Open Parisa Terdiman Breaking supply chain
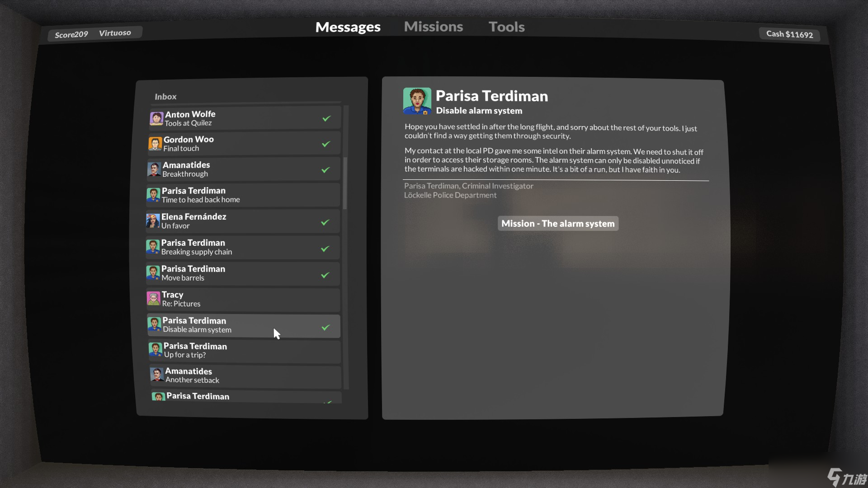This screenshot has width=868, height=488. (243, 247)
